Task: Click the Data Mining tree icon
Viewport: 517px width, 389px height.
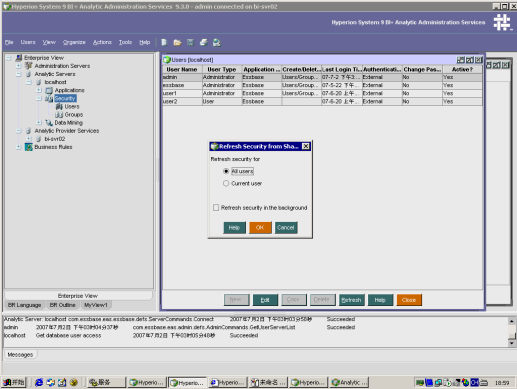Action: tap(49, 123)
